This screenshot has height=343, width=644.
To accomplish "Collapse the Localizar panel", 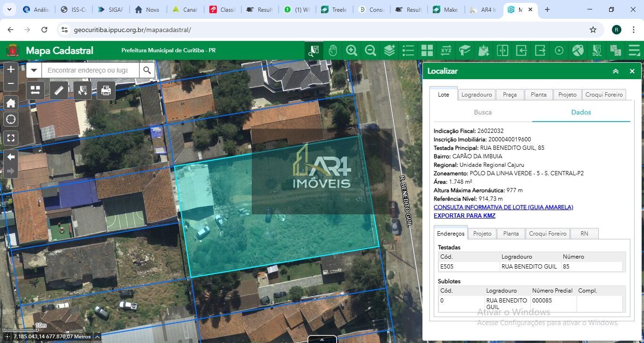I will tap(616, 71).
